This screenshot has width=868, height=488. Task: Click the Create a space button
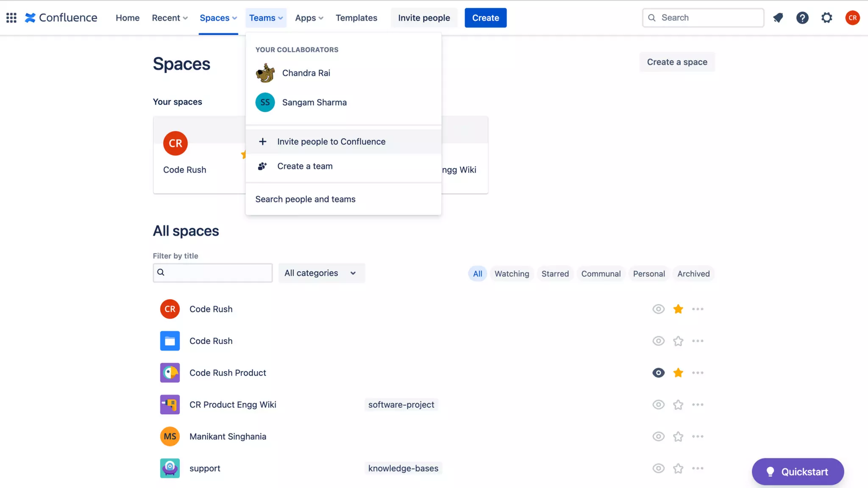tap(677, 62)
